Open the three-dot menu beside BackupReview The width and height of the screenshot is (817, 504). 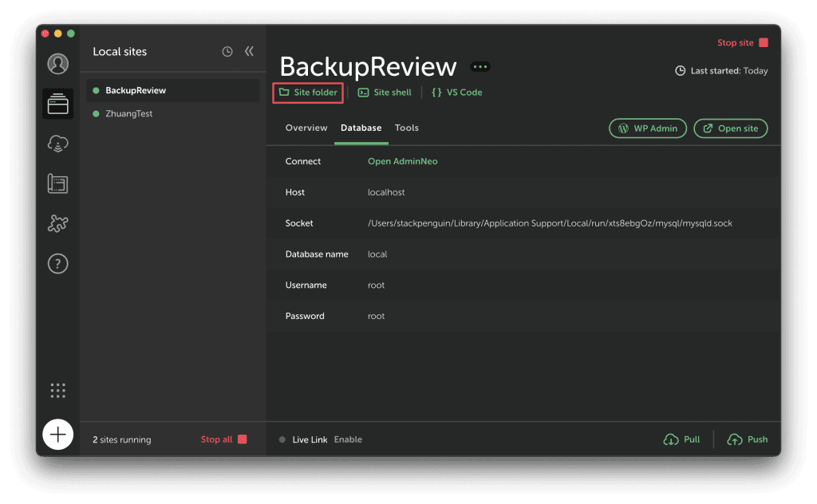point(480,67)
